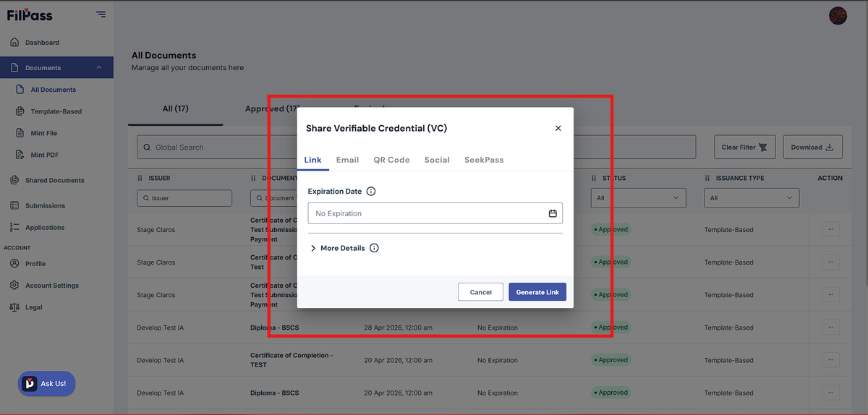Click the Profile person icon
This screenshot has width=868, height=415.
[14, 264]
